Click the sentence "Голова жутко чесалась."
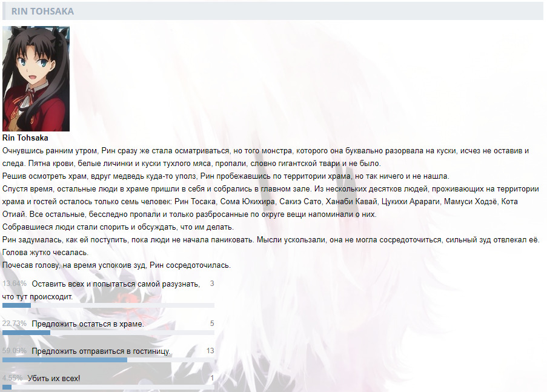The height and width of the screenshot is (392, 547). 45,253
